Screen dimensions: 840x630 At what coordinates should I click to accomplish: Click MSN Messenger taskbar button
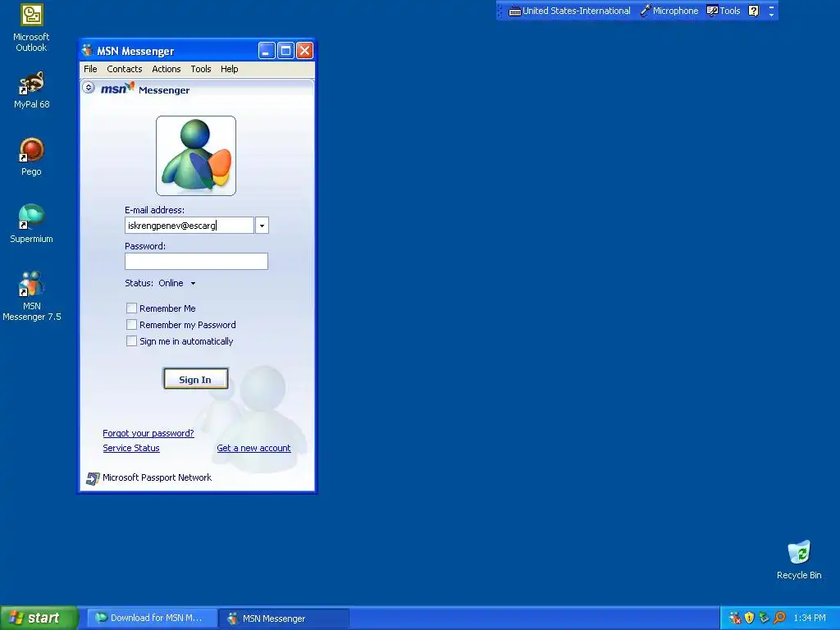point(284,619)
